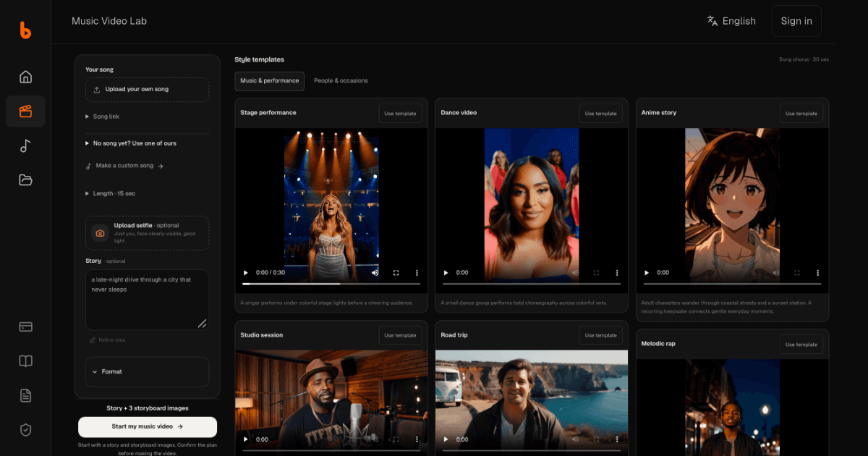Image resolution: width=868 pixels, height=456 pixels.
Task: Switch to the People & occasions tab
Action: click(341, 80)
